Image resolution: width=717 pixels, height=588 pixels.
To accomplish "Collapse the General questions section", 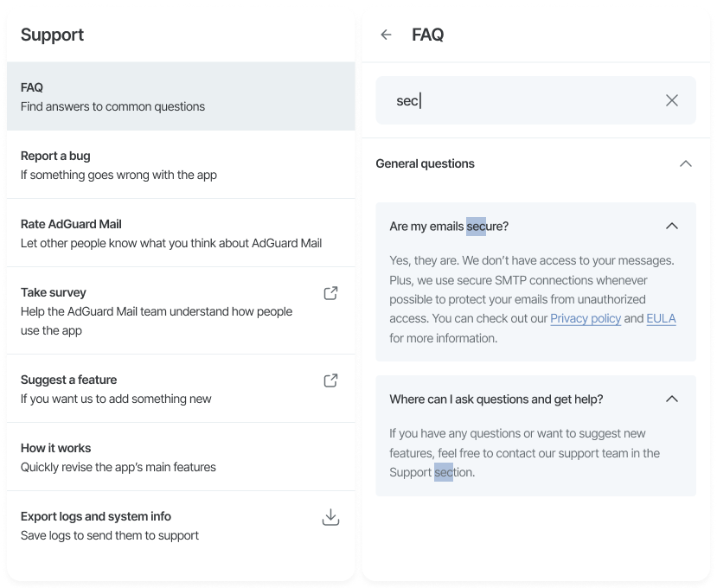I will pyautogui.click(x=686, y=163).
